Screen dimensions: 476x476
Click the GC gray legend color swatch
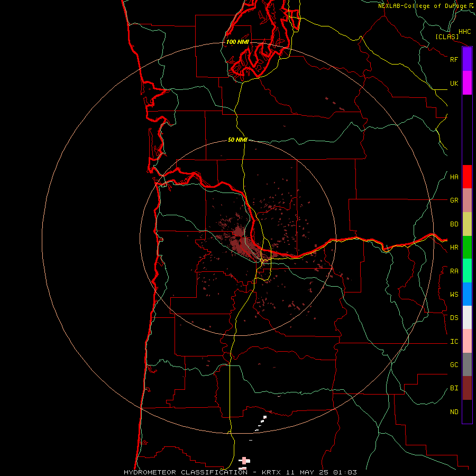pyautogui.click(x=467, y=364)
